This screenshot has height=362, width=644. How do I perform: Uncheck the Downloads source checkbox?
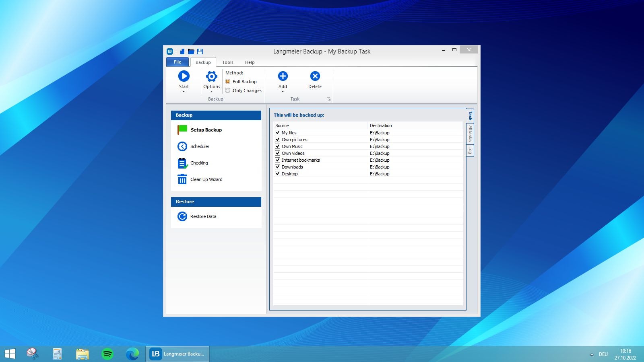[x=278, y=167]
